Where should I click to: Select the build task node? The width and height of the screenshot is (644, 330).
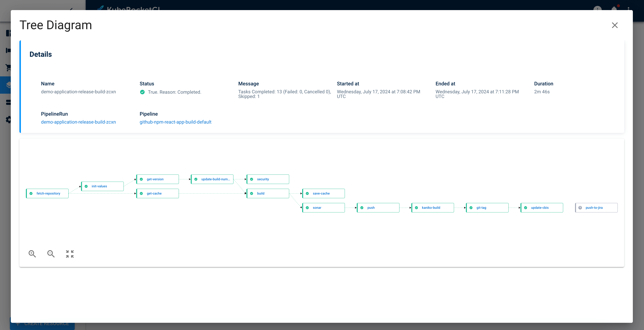coord(268,193)
